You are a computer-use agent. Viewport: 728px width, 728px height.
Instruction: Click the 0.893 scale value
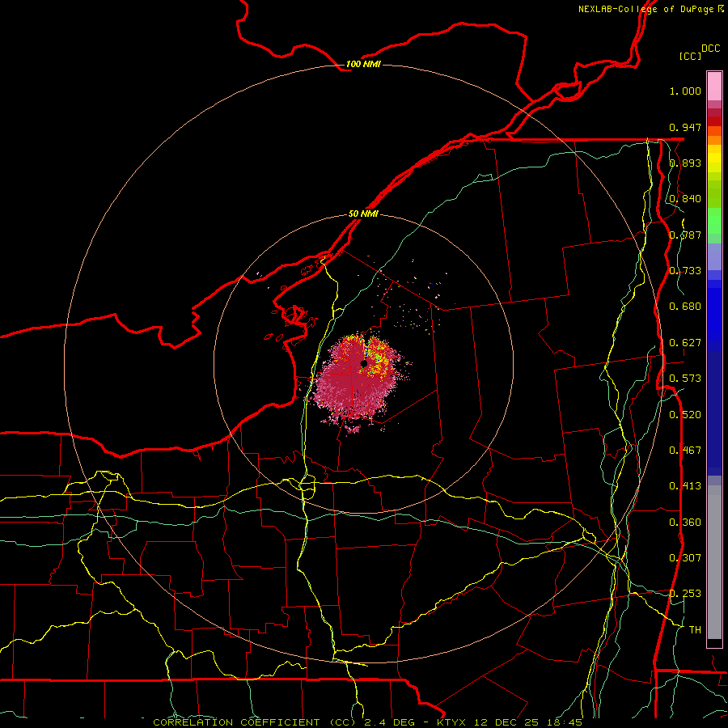[x=685, y=163]
